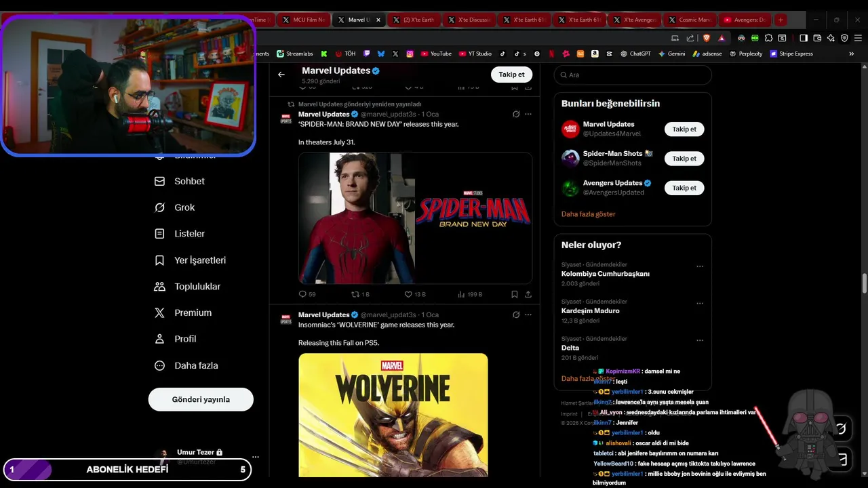The width and height of the screenshot is (868, 488).
Task: Switch to Cosmic Marvel tab
Action: point(689,20)
